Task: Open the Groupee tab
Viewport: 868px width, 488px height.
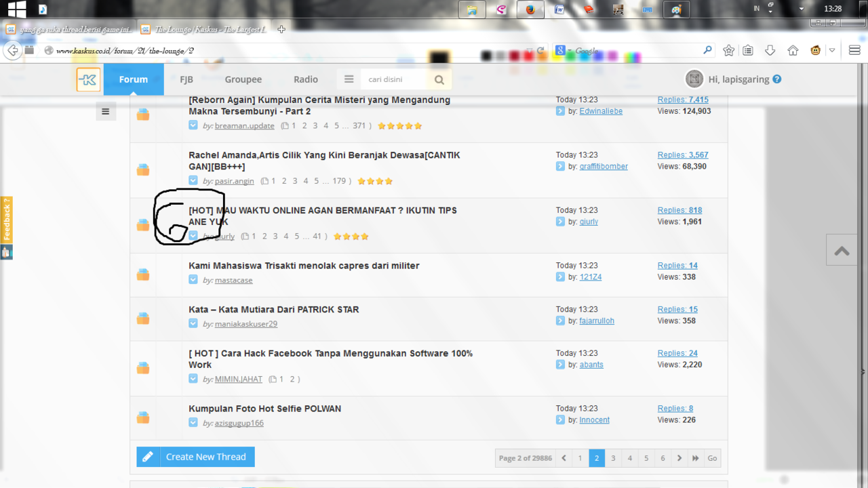Action: point(243,79)
